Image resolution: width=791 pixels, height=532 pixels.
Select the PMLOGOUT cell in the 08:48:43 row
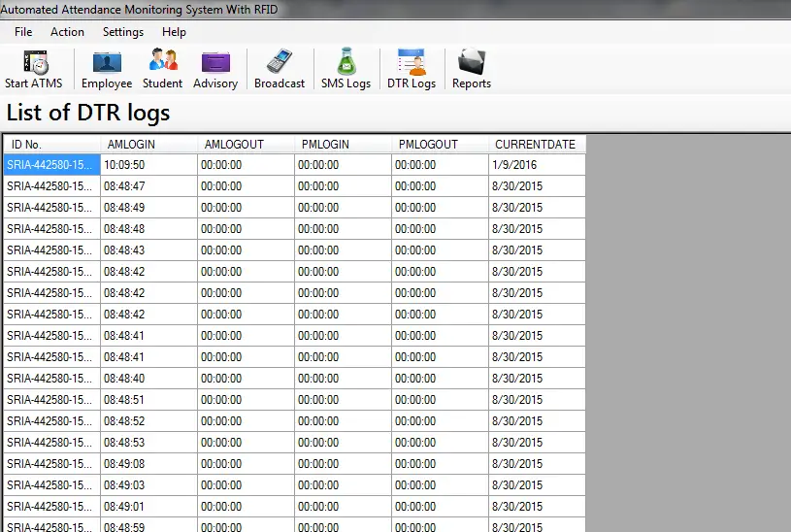point(440,250)
